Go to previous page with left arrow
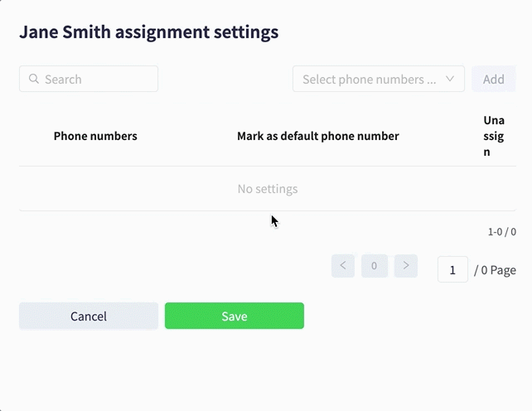Image resolution: width=532 pixels, height=411 pixels. coord(343,266)
